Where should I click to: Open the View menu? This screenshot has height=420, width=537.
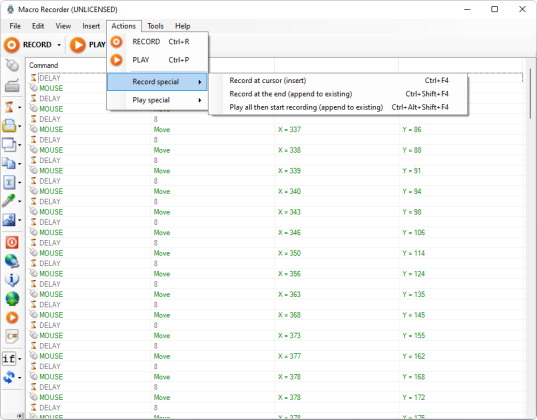[x=63, y=26]
